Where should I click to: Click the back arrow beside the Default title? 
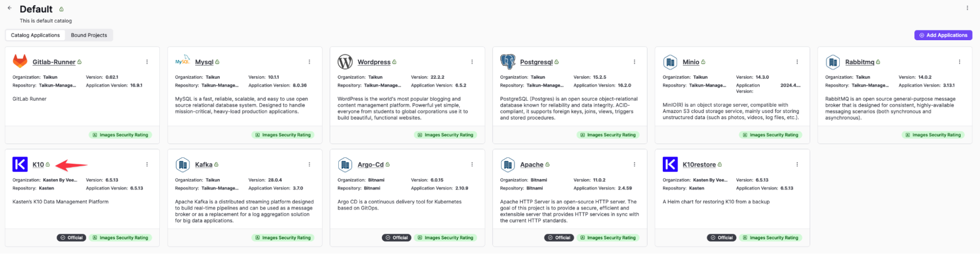click(9, 8)
